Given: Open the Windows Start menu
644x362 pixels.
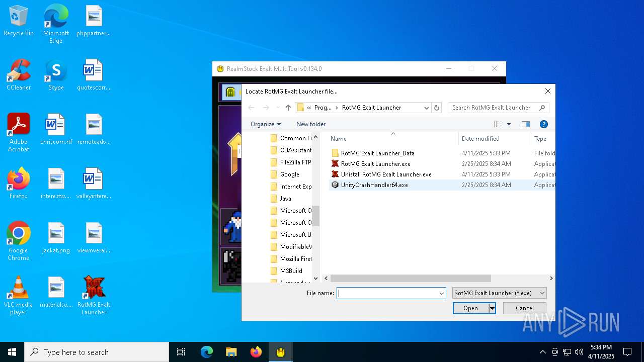Looking at the screenshot, I should [x=12, y=352].
